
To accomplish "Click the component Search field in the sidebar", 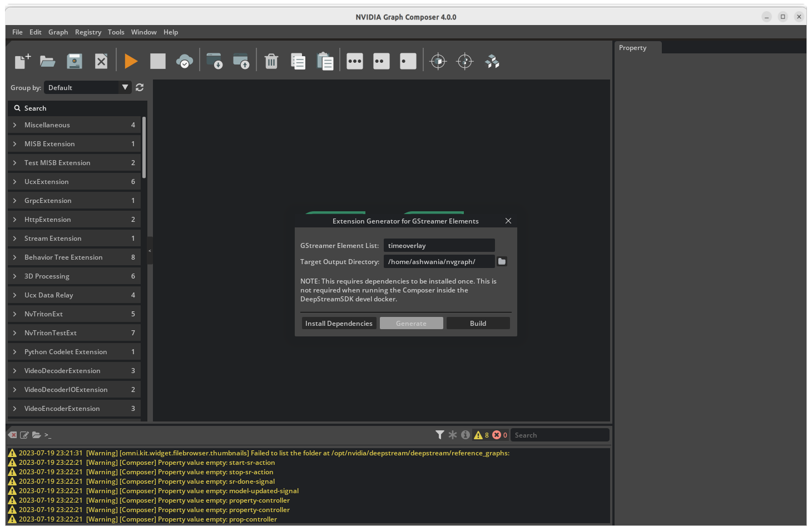I will [78, 108].
